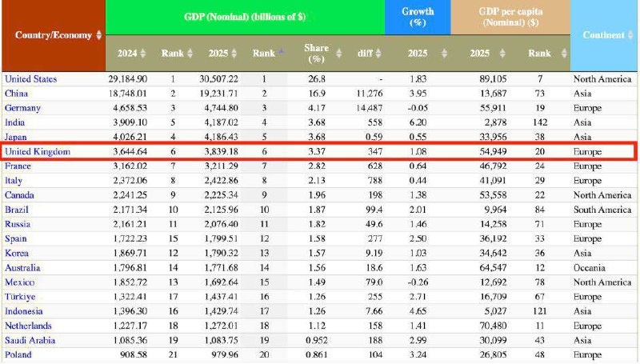Open the Korea country link
This screenshot has width=640, height=364.
click(17, 253)
